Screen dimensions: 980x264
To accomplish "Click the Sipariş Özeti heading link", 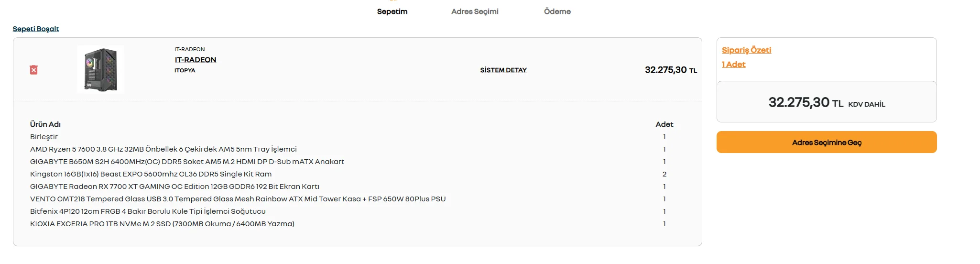I will click(x=746, y=50).
